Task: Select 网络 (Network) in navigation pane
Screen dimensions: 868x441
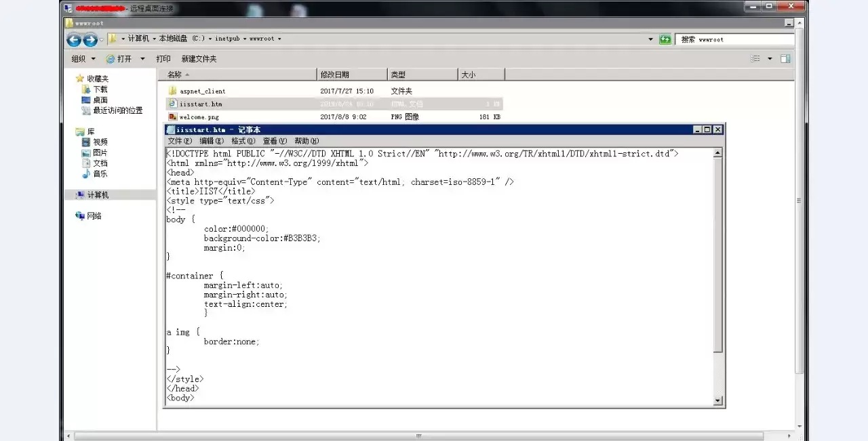Action: point(94,216)
